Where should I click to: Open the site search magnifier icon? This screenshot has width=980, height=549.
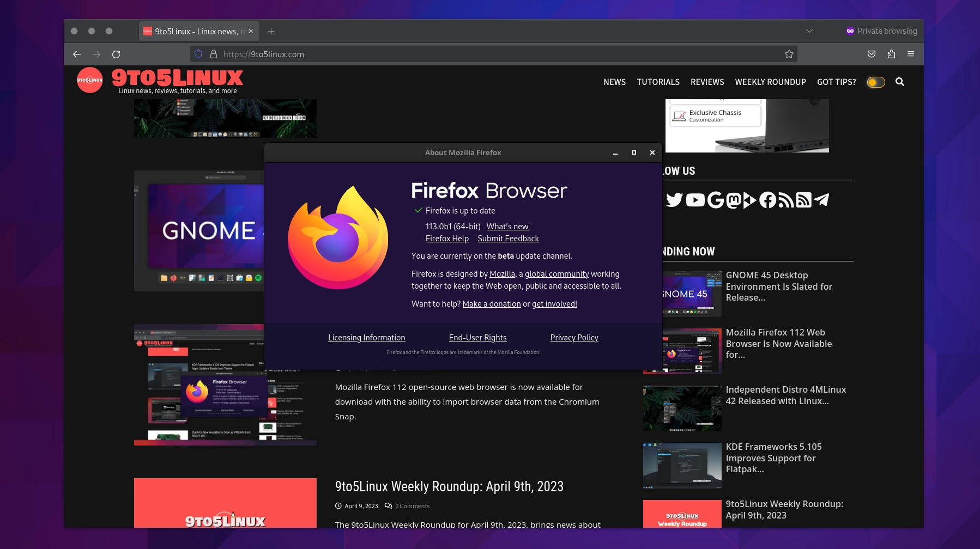click(x=900, y=82)
